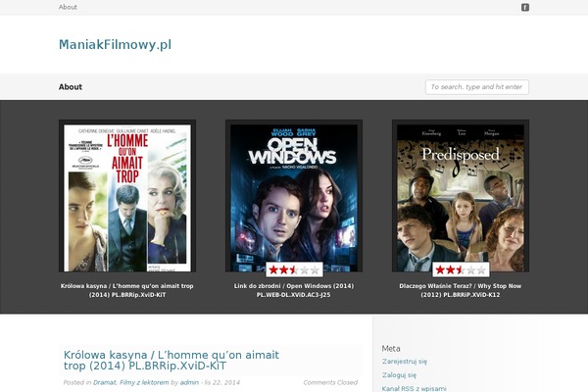Open caption Dlaczego Właśnie Teraz? / Why Stop Now
Image resolution: width=588 pixels, height=392 pixels.
coord(461,290)
